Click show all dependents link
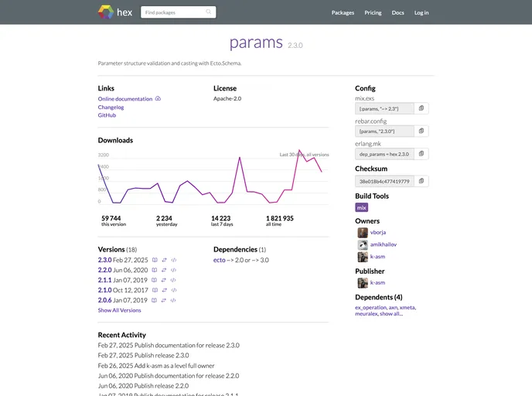Viewport: 532px width, 396px height. pos(391,314)
